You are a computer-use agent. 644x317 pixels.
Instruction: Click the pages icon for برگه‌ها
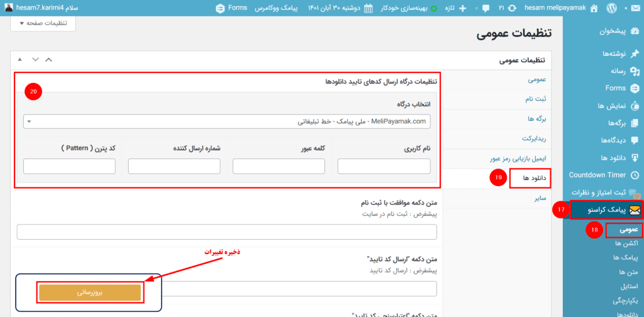635,123
